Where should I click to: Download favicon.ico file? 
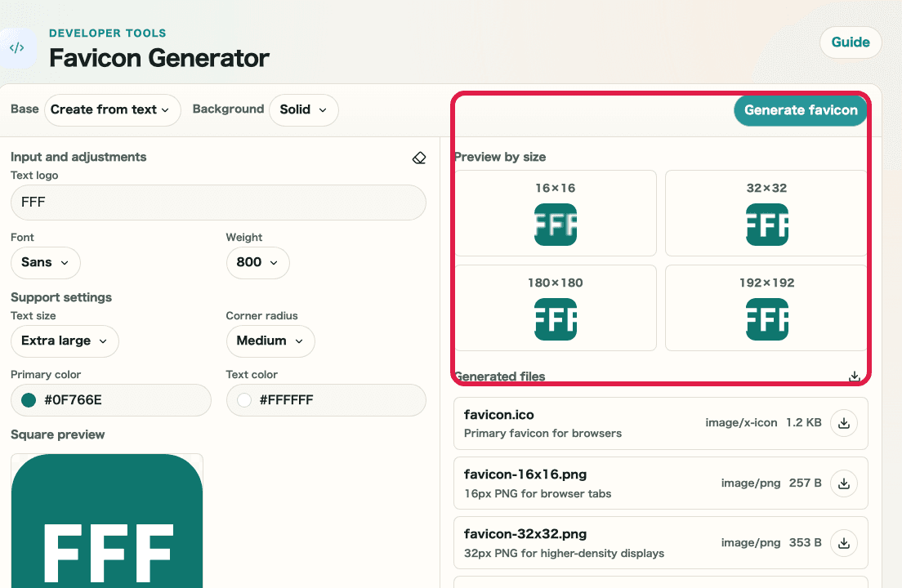(x=844, y=423)
